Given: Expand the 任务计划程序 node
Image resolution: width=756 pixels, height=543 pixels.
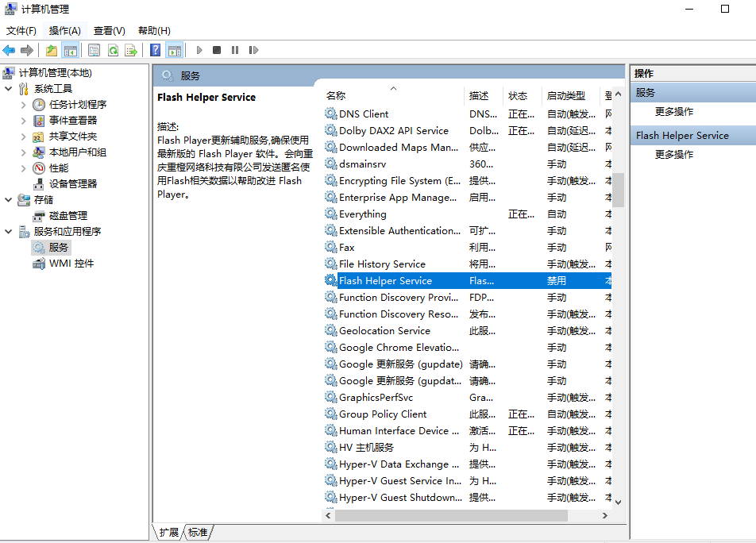Looking at the screenshot, I should click(23, 105).
